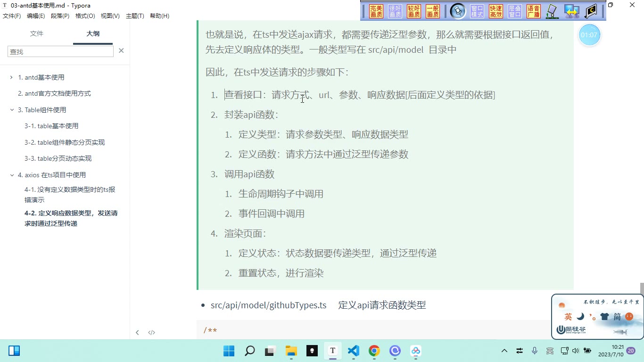Click 层叠窗口 toolbar button

pyautogui.click(x=515, y=11)
